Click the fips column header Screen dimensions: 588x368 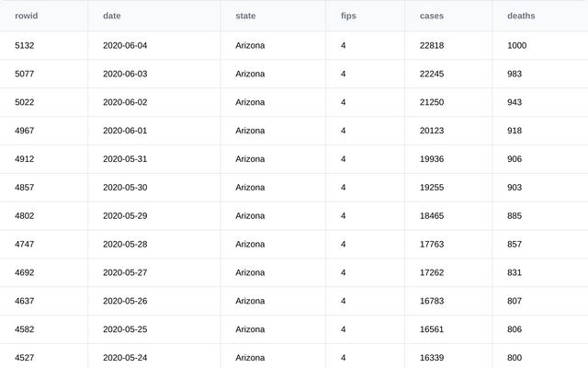point(348,16)
